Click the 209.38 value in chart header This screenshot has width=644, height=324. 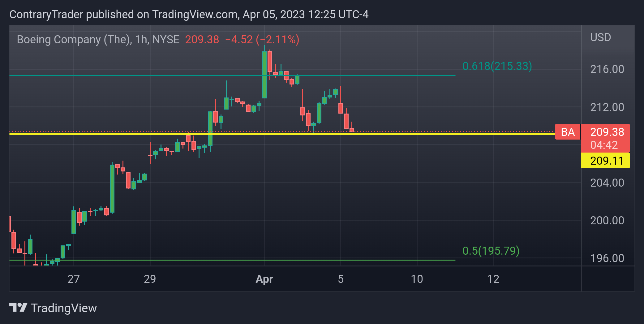point(202,40)
